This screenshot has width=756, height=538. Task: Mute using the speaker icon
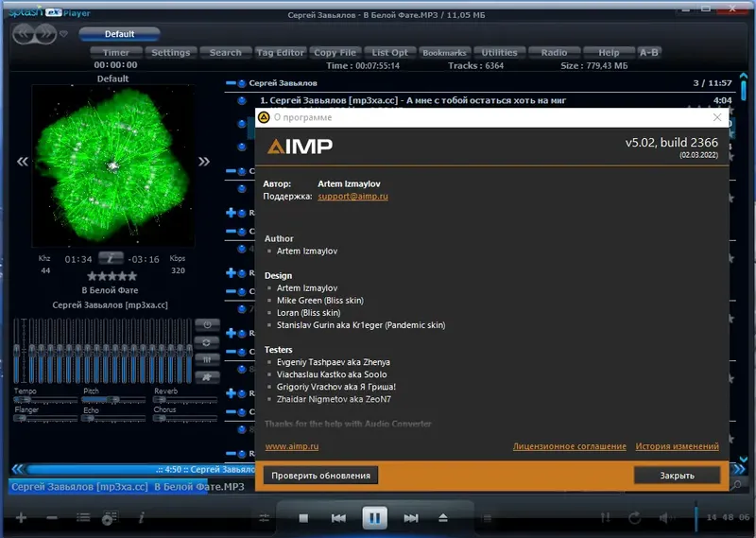tap(666, 518)
